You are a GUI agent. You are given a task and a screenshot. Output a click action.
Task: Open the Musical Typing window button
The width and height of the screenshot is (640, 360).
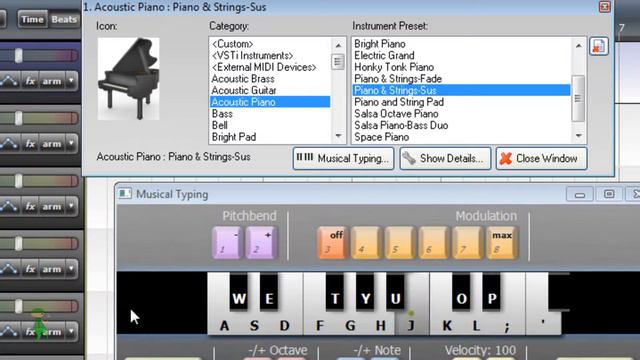tap(343, 158)
